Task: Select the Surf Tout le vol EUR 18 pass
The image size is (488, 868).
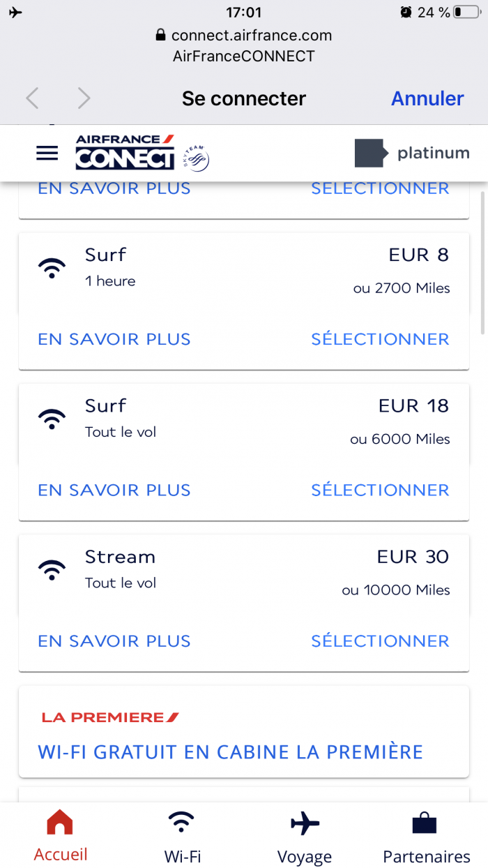Action: pyautogui.click(x=380, y=490)
